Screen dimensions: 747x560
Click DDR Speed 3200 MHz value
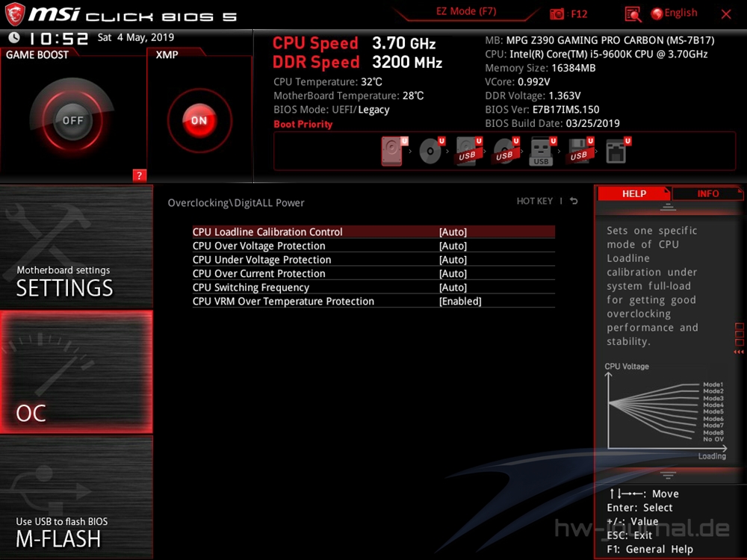coord(407,62)
